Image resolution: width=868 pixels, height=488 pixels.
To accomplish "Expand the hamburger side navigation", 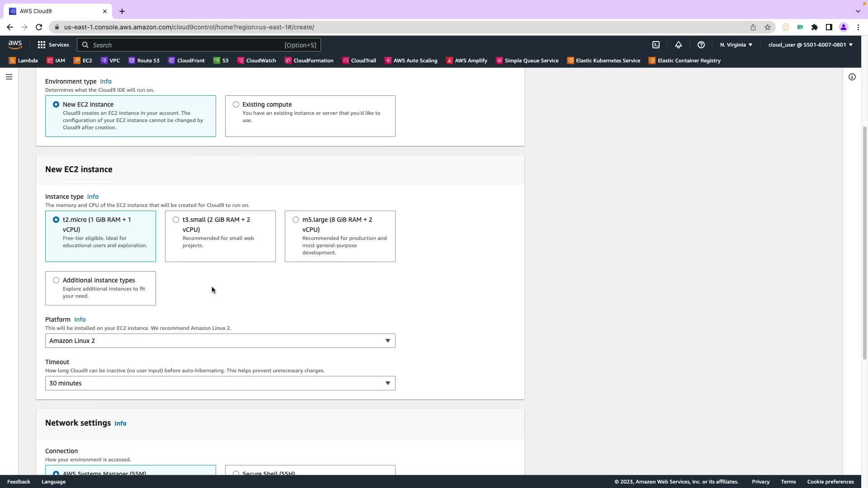I will [9, 77].
